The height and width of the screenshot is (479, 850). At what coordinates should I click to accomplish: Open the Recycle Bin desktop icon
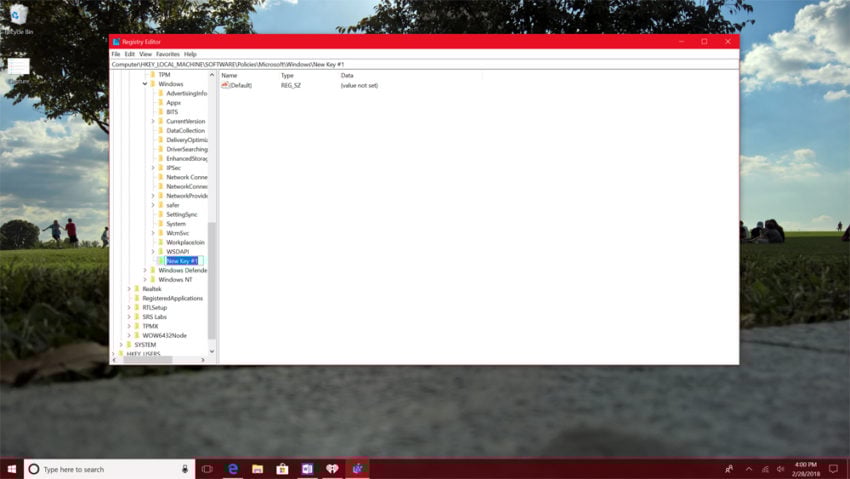click(18, 20)
